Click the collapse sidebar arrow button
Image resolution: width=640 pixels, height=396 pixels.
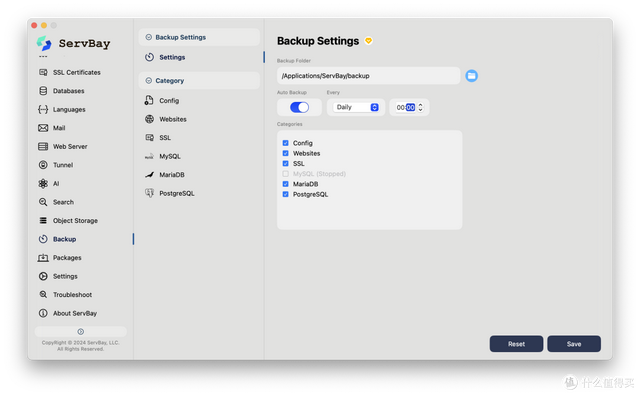[x=81, y=331]
